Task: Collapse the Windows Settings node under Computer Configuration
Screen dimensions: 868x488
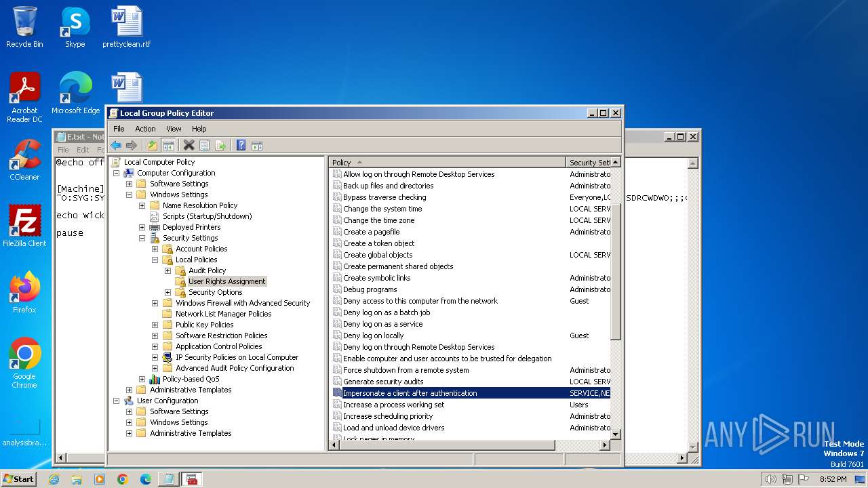Action: point(129,195)
